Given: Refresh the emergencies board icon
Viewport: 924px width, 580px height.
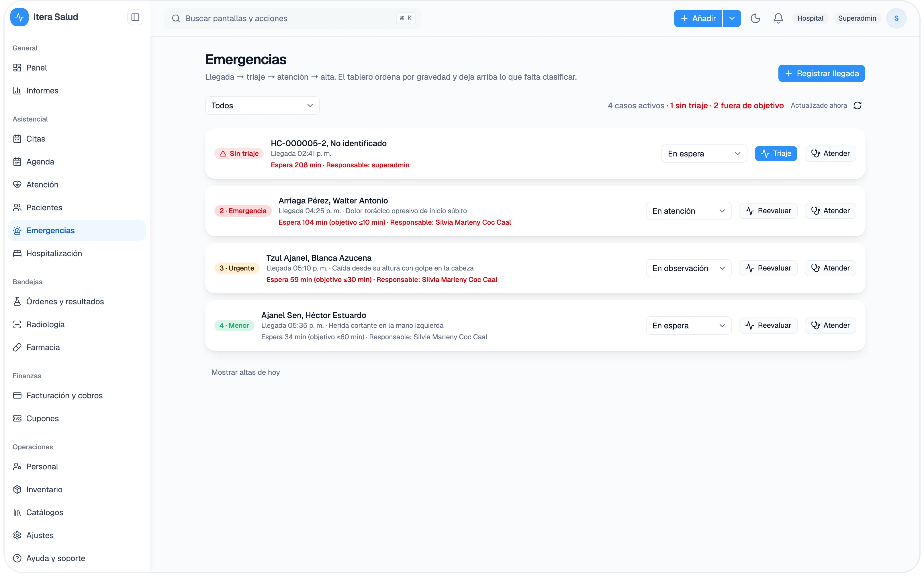Looking at the screenshot, I should coord(857,105).
